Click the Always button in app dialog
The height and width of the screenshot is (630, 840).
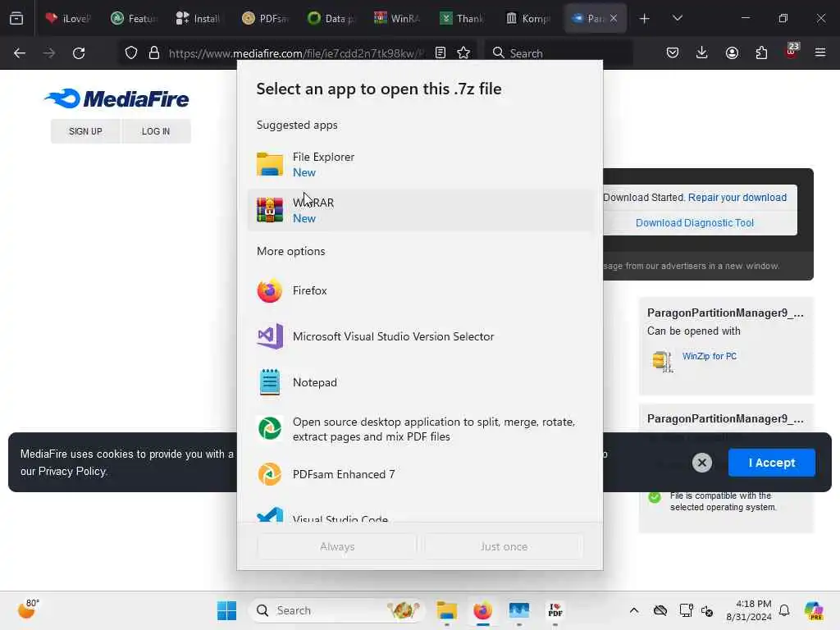tap(337, 546)
